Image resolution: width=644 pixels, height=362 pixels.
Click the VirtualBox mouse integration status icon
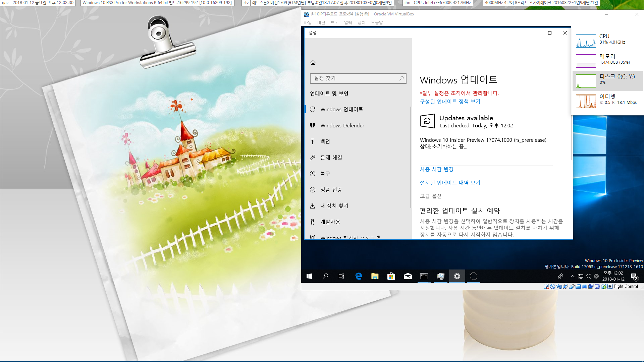coord(604,287)
